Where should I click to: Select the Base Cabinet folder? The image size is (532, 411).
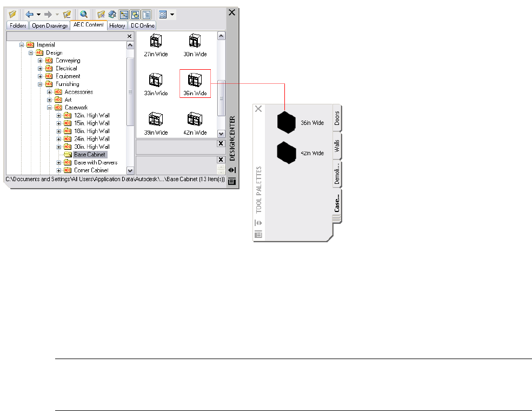coord(90,155)
